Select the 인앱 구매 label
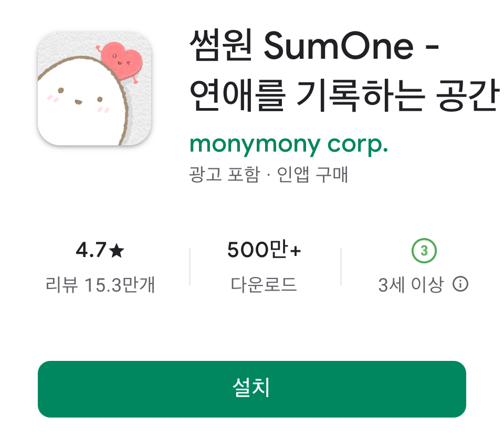Image resolution: width=504 pixels, height=438 pixels. (x=312, y=175)
